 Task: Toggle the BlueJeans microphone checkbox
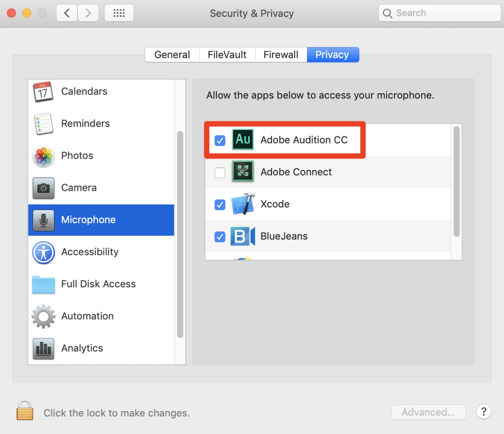point(220,237)
